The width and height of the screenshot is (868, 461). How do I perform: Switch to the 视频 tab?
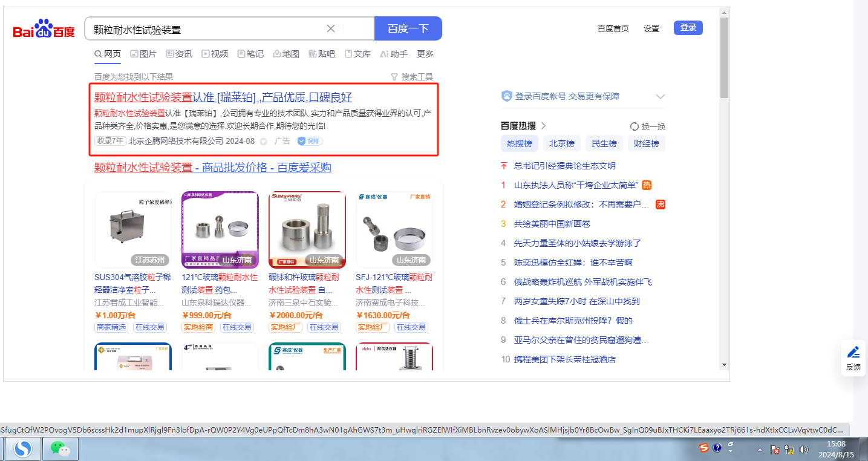tap(215, 54)
